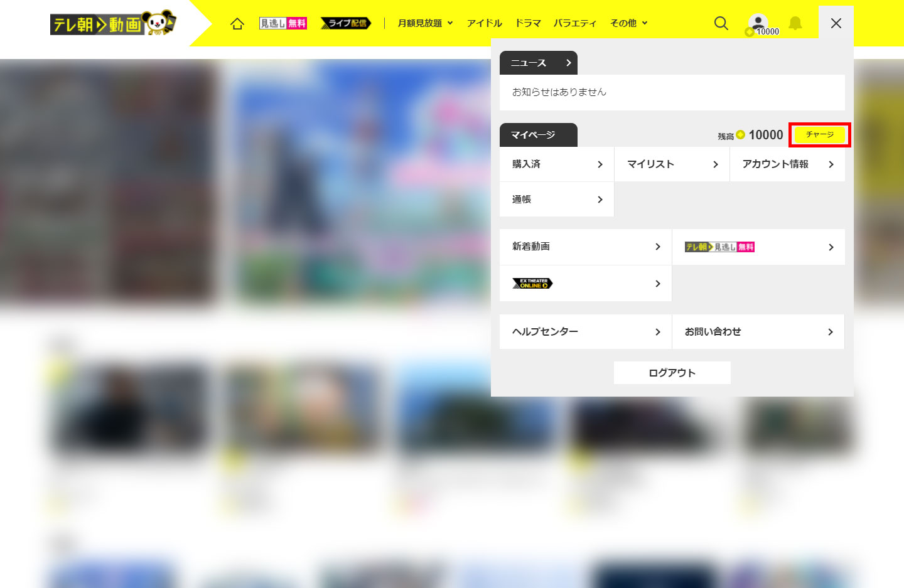Select the ドラマ menu item
Screen dimensions: 904x588
(527, 23)
